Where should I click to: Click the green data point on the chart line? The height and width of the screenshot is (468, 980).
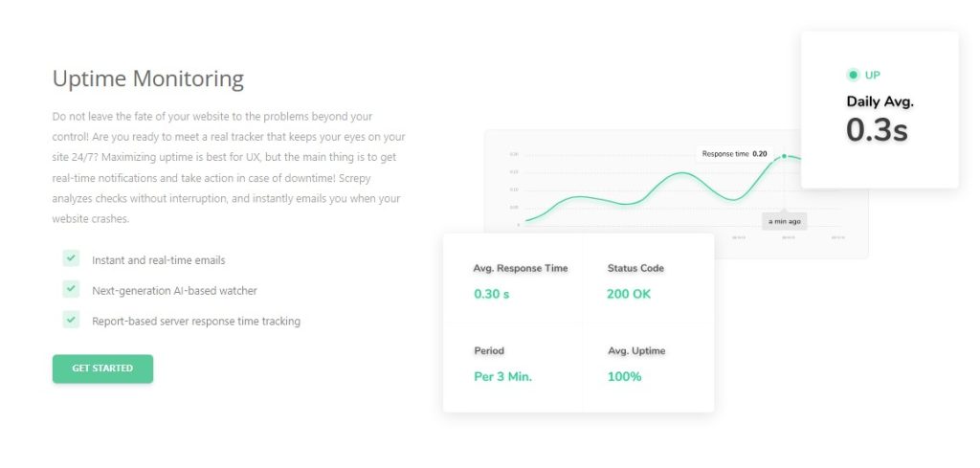784,156
